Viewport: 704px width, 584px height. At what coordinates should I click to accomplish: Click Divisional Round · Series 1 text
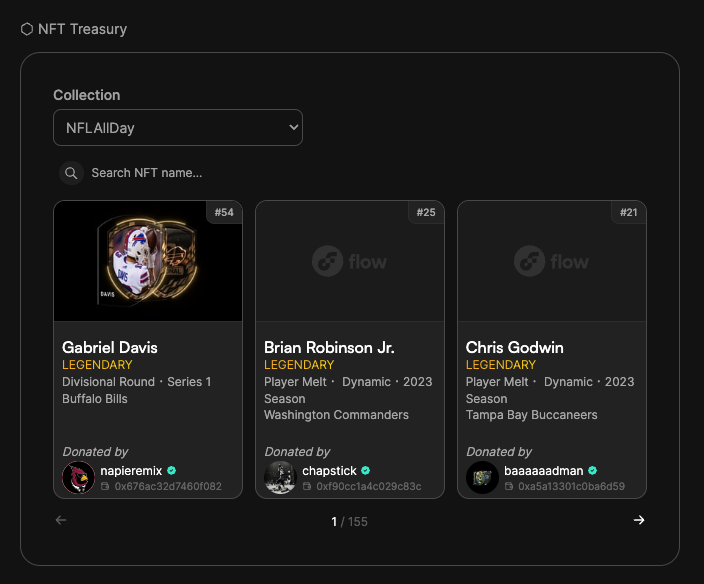coord(136,382)
